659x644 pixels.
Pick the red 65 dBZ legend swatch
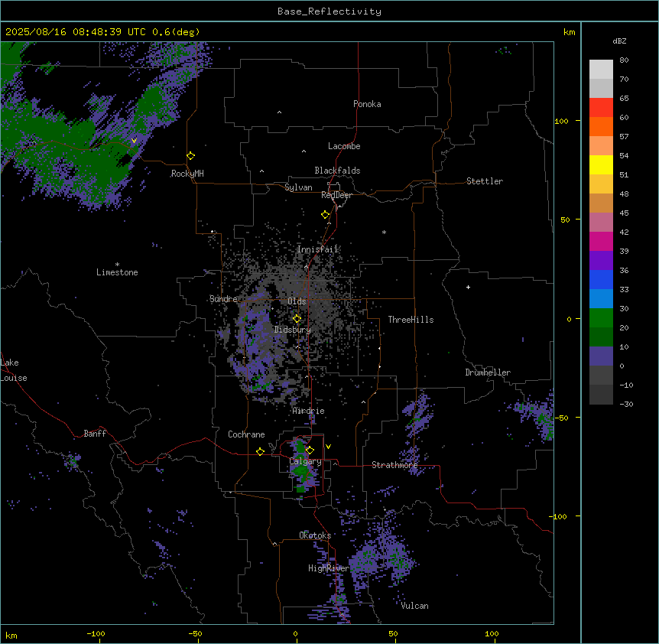point(601,107)
